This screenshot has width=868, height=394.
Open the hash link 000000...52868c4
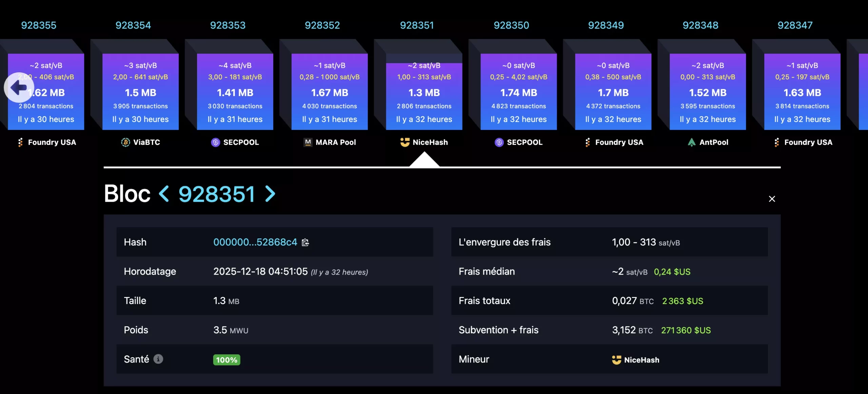(x=255, y=242)
